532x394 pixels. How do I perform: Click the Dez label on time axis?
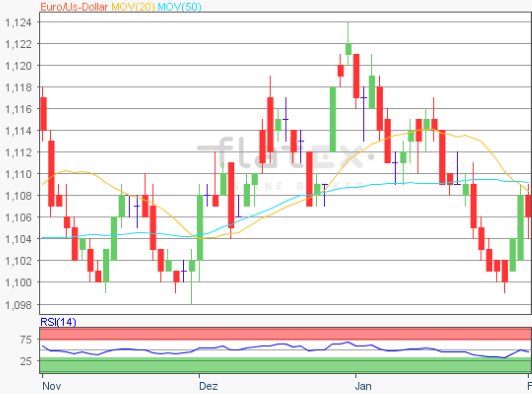point(207,385)
